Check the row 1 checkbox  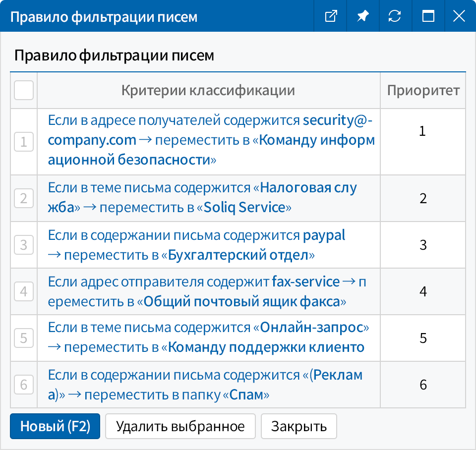(x=24, y=142)
